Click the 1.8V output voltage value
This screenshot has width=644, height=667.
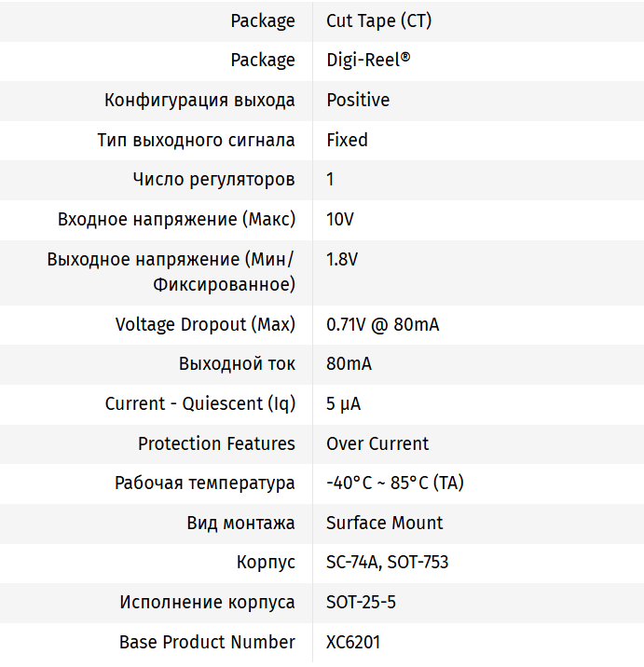(342, 260)
